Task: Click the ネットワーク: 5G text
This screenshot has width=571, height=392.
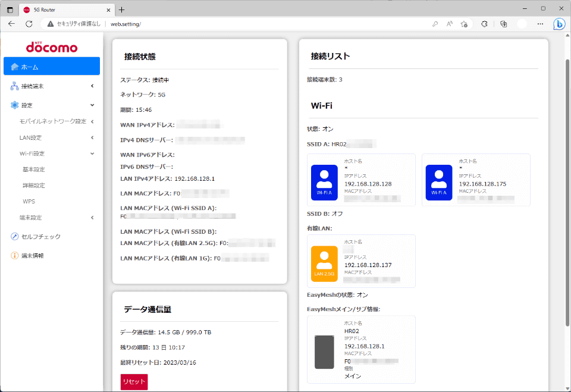Action: [x=143, y=95]
